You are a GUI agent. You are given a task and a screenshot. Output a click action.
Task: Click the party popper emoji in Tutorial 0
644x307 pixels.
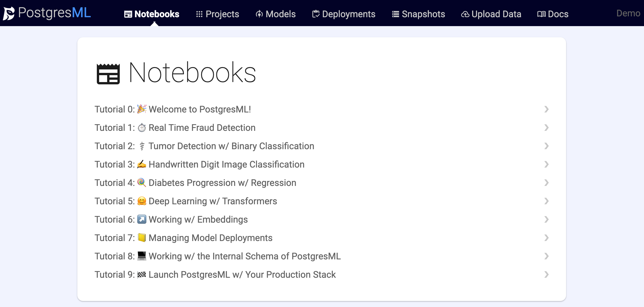142,109
